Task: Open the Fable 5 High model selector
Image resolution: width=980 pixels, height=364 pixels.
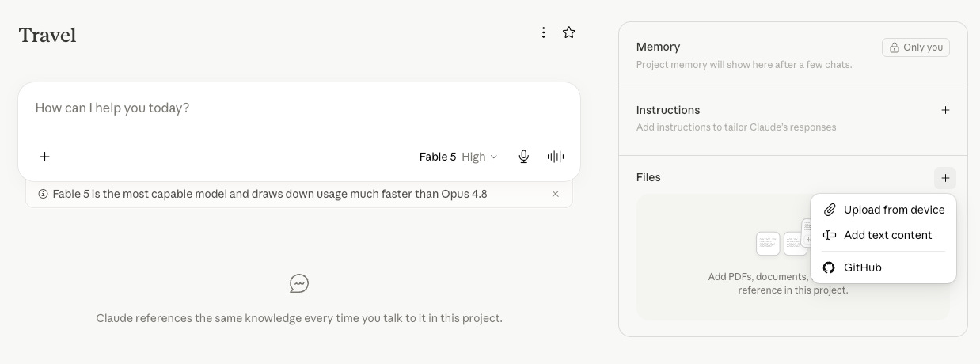Action: (458, 157)
